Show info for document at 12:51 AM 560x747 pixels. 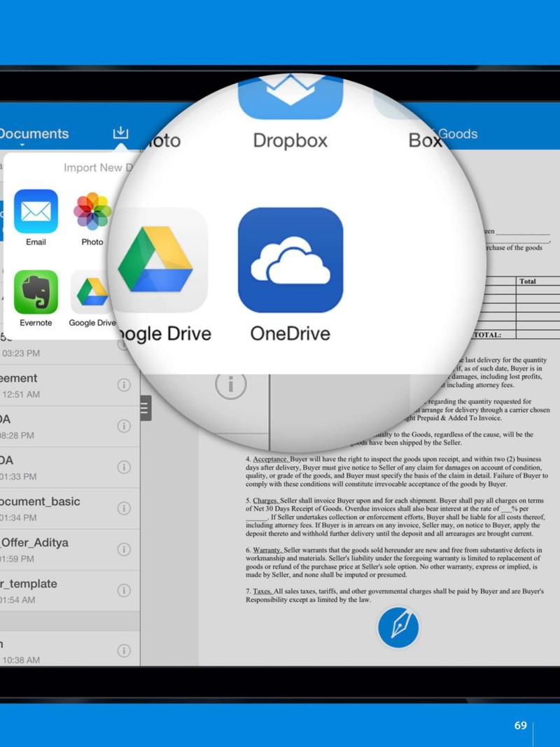[124, 385]
